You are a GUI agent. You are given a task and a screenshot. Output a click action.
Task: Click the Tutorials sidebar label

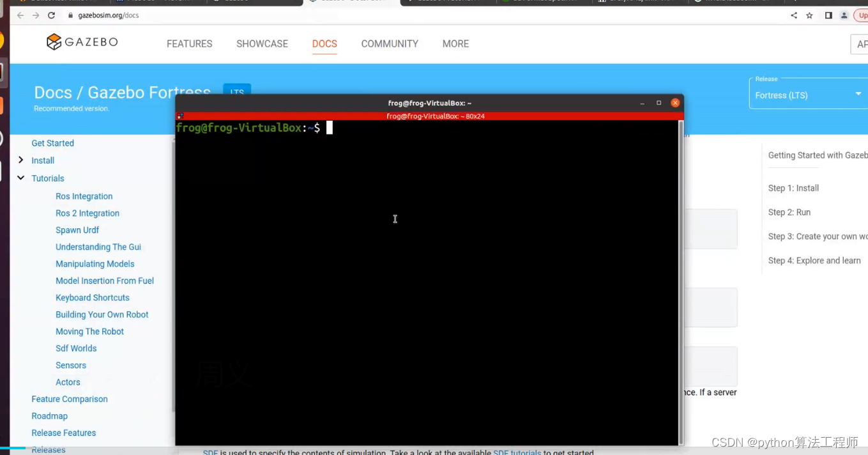48,178
